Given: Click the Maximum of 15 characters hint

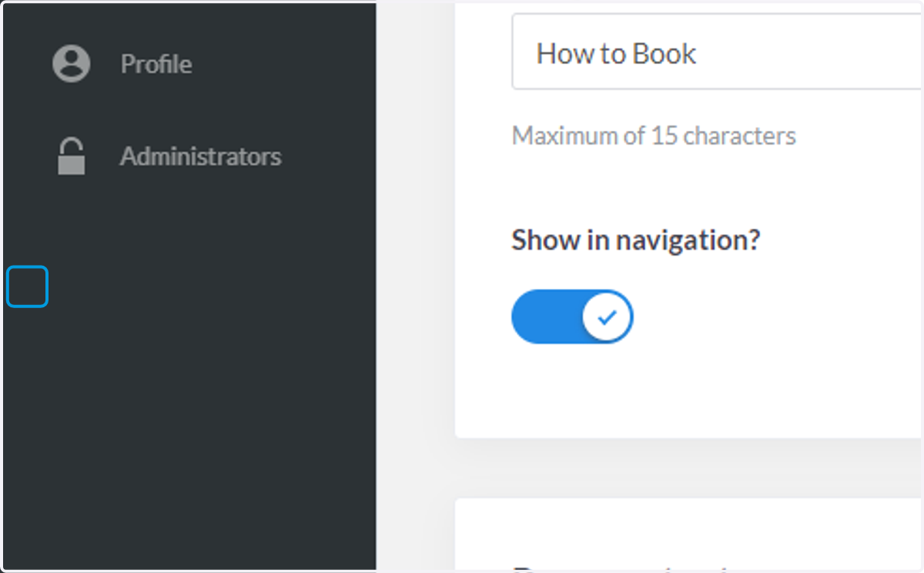Looking at the screenshot, I should [654, 136].
